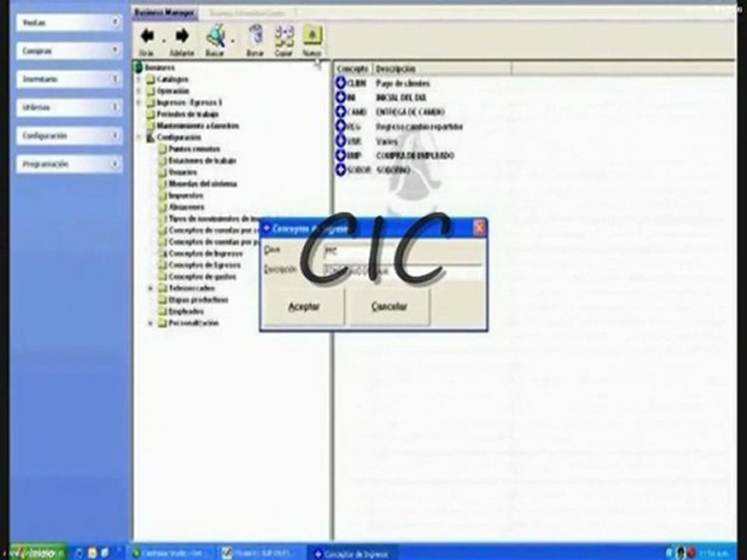Viewport: 747px width, 560px height.
Task: Select the COMPRA DE EMPLEADO description
Action: click(415, 156)
